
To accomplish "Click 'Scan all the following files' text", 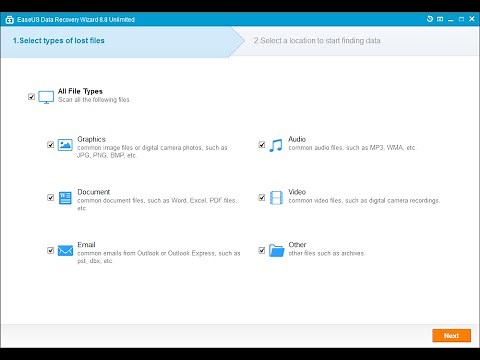I will (94, 100).
